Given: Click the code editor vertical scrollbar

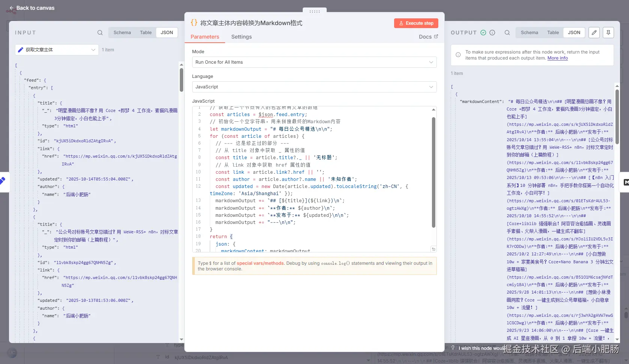Looking at the screenshot, I should [x=433, y=172].
